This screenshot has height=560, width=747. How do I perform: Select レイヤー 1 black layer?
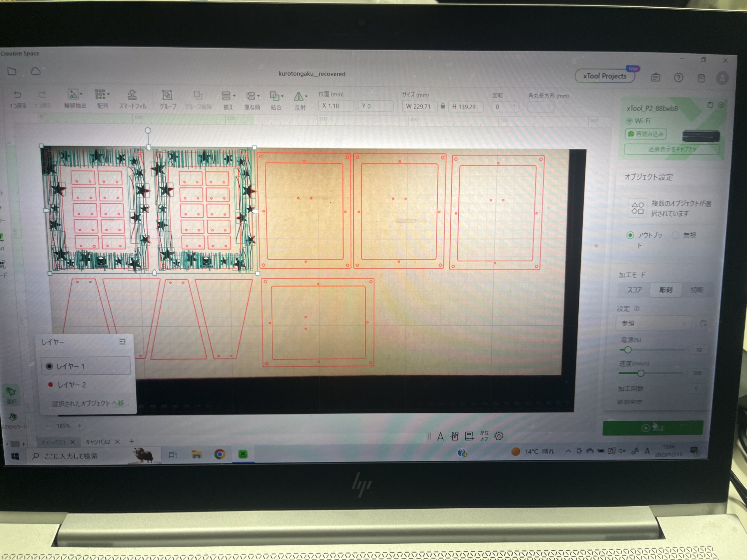click(86, 366)
